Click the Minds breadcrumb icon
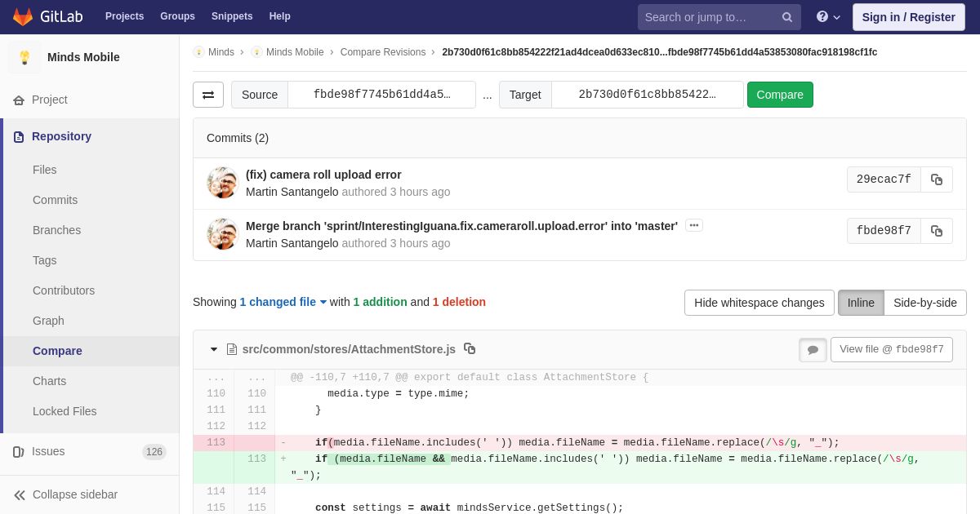Image resolution: width=980 pixels, height=514 pixels. click(x=198, y=52)
